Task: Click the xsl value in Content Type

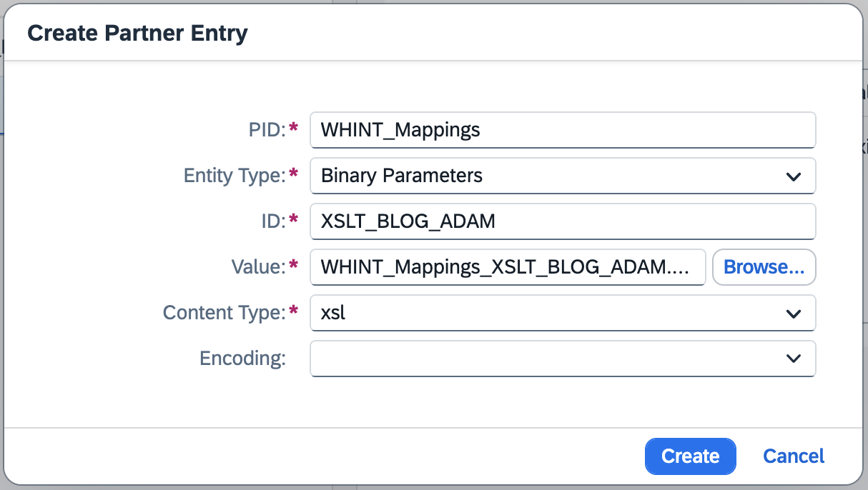Action: pos(333,313)
